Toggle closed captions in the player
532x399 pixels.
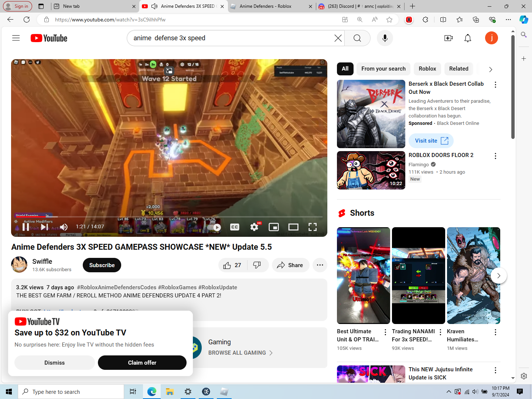pyautogui.click(x=235, y=227)
